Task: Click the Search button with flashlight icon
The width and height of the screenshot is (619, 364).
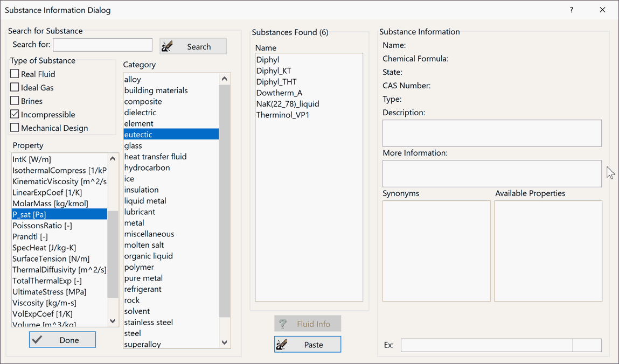Action: click(x=193, y=46)
